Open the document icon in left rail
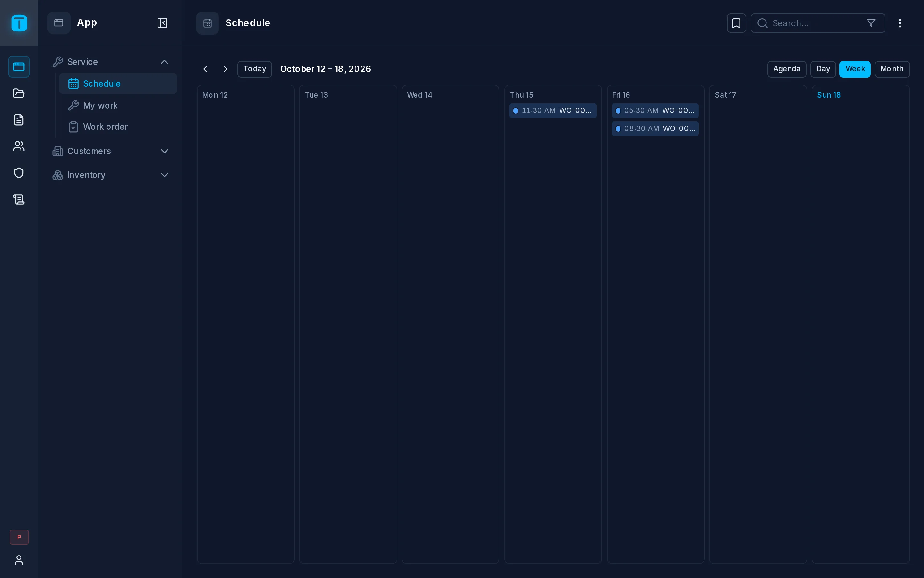 (x=19, y=120)
